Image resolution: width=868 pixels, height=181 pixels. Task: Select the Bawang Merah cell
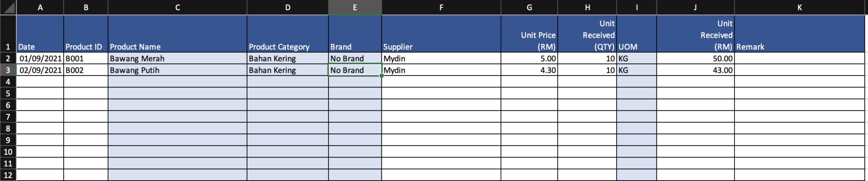[x=177, y=59]
